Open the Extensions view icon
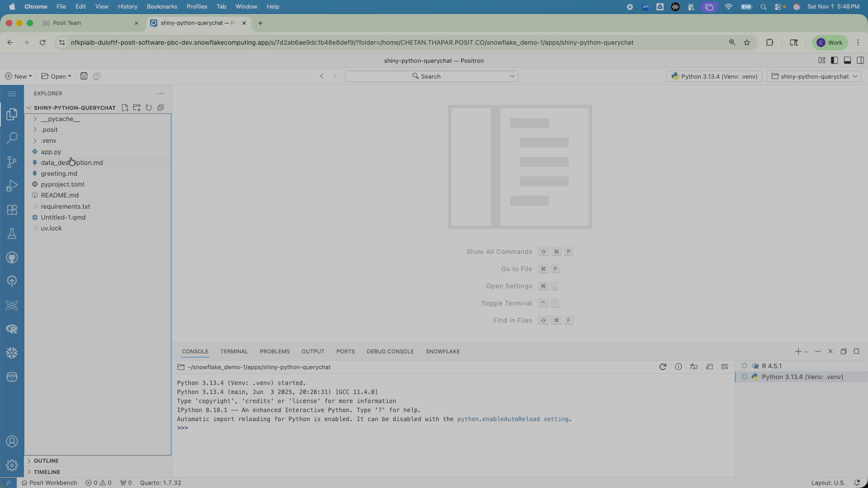 (x=12, y=210)
